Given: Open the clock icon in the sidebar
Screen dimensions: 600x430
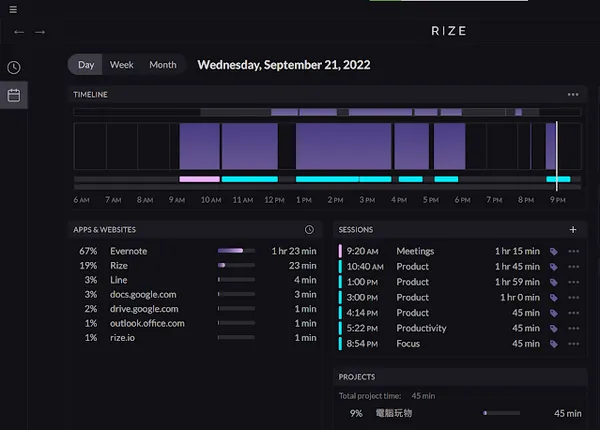Looking at the screenshot, I should (x=14, y=67).
